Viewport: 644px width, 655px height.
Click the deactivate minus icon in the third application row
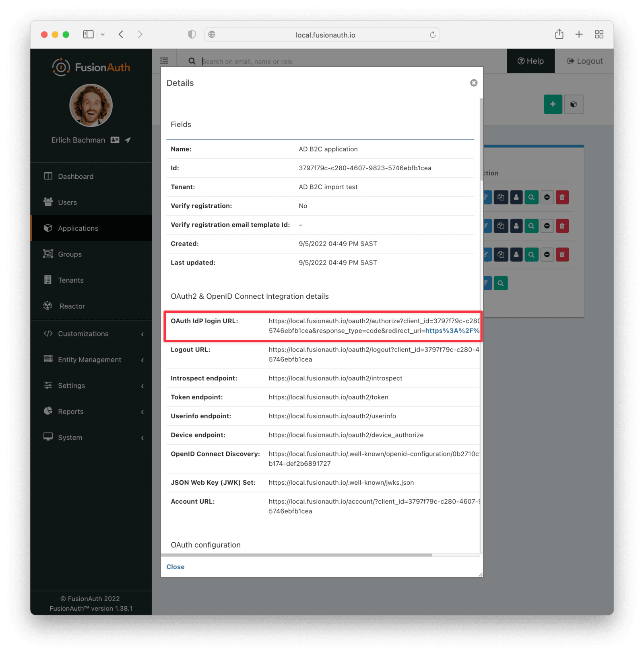[x=547, y=254]
